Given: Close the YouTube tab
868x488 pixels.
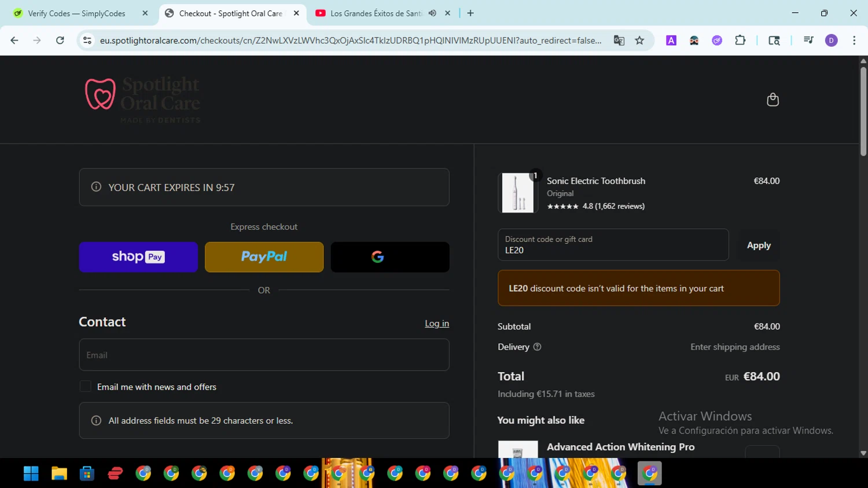Looking at the screenshot, I should pyautogui.click(x=447, y=13).
